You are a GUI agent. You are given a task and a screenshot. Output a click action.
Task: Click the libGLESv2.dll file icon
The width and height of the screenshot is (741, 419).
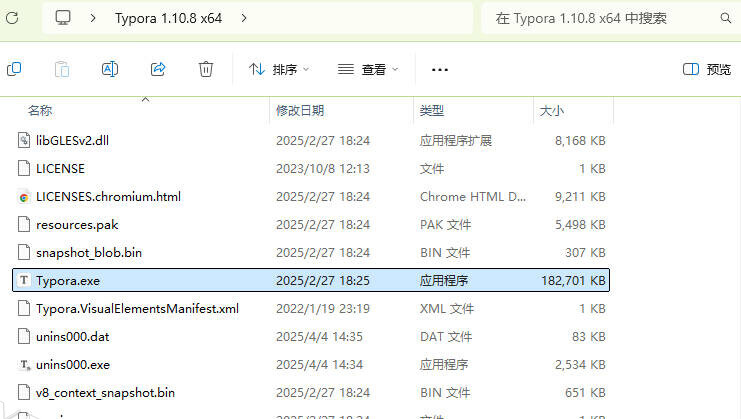[x=24, y=140]
